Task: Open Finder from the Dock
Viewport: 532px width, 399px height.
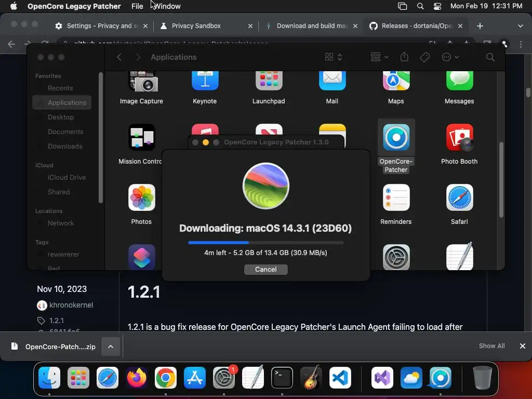Action: [x=49, y=378]
